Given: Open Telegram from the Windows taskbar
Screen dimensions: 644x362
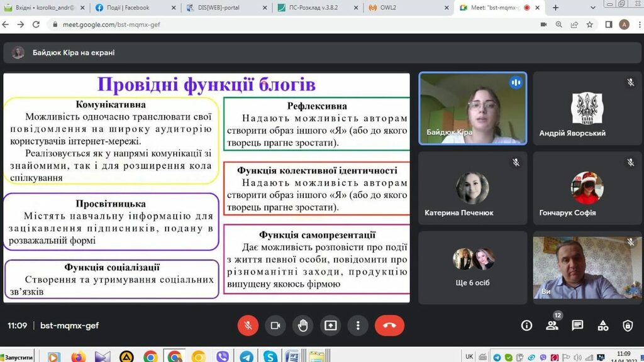Looking at the screenshot, I should point(247,356).
